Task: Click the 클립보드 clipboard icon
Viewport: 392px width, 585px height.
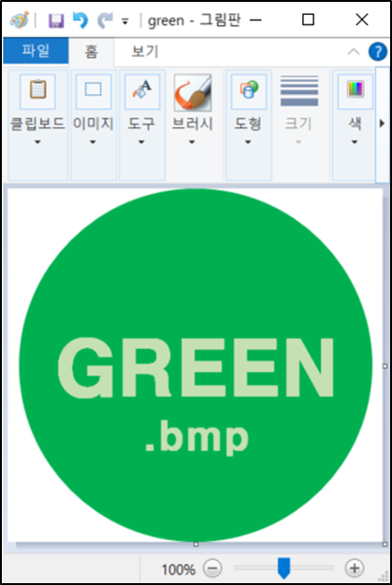Action: click(x=37, y=91)
